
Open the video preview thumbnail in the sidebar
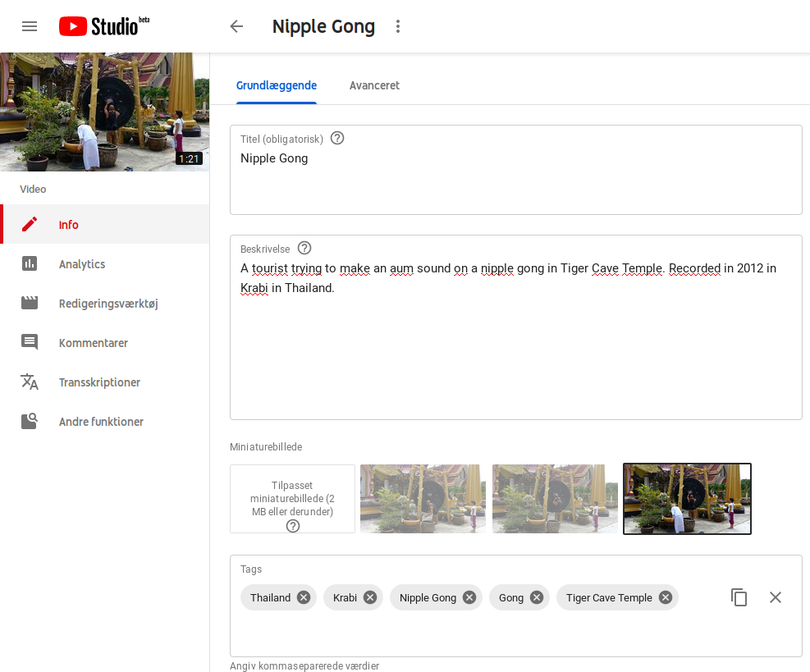pos(105,112)
